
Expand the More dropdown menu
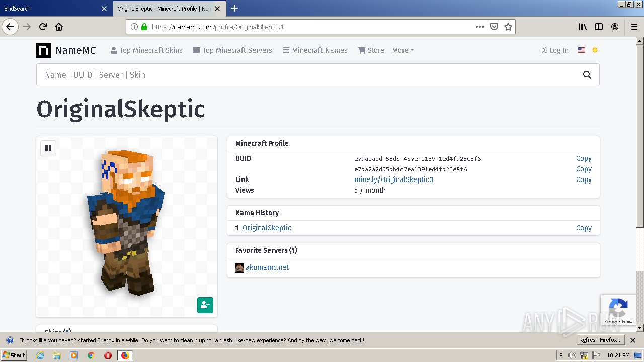(403, 50)
